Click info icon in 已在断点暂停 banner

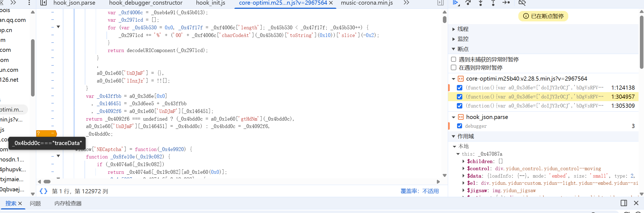526,16
